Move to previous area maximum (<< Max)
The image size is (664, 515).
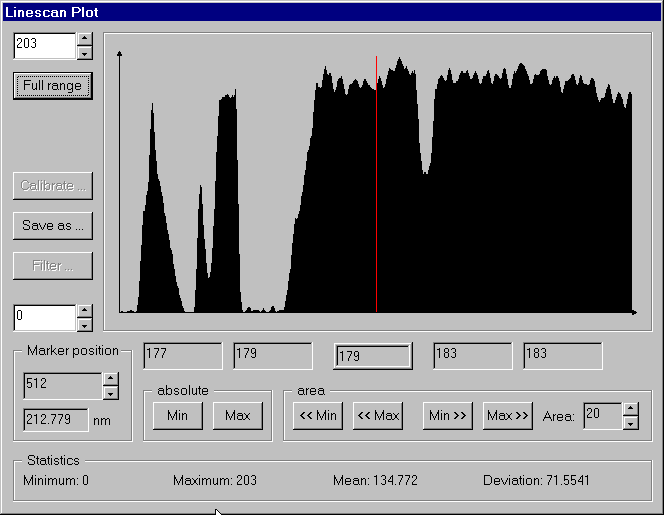coord(378,416)
